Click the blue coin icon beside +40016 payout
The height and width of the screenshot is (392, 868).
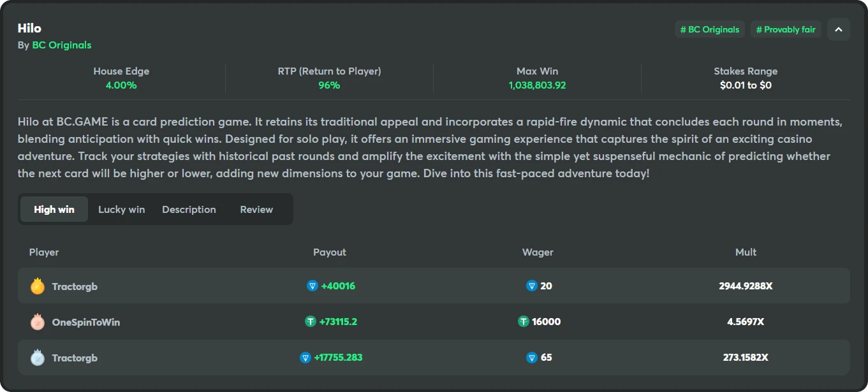pos(313,286)
